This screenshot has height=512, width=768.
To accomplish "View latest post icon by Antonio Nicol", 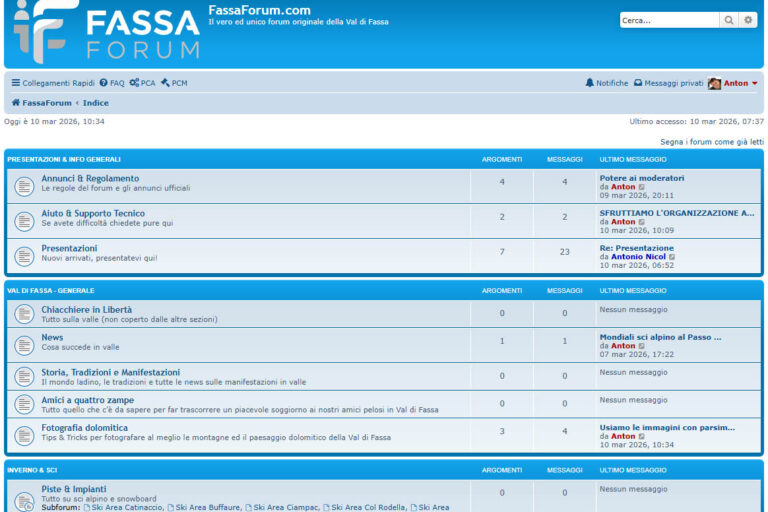I will coord(672,257).
